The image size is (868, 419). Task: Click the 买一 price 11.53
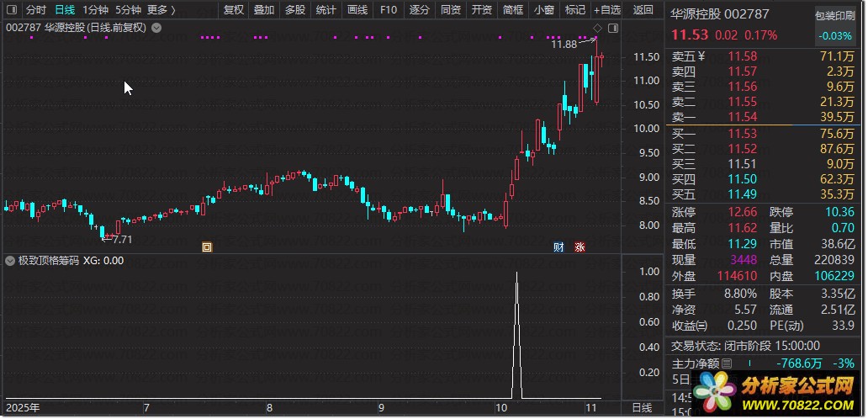pos(742,134)
